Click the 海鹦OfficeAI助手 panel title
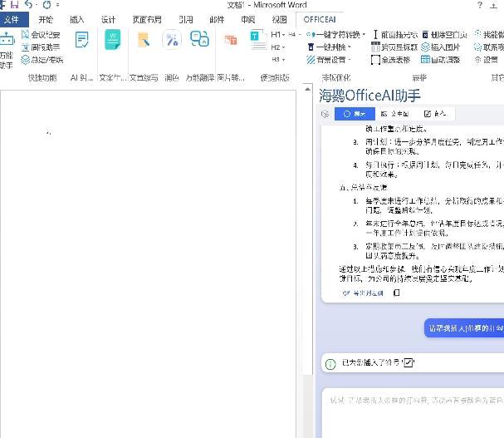The image size is (504, 438). 369,96
